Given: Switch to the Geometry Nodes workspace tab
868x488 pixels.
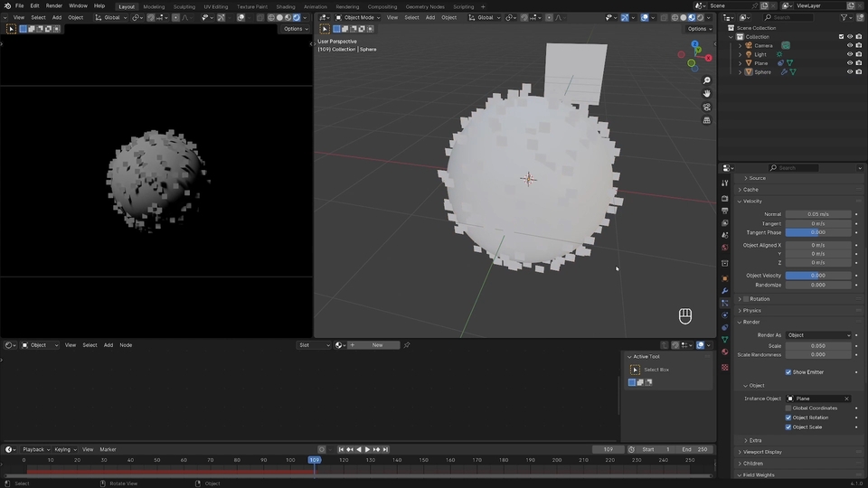Looking at the screenshot, I should click(425, 6).
